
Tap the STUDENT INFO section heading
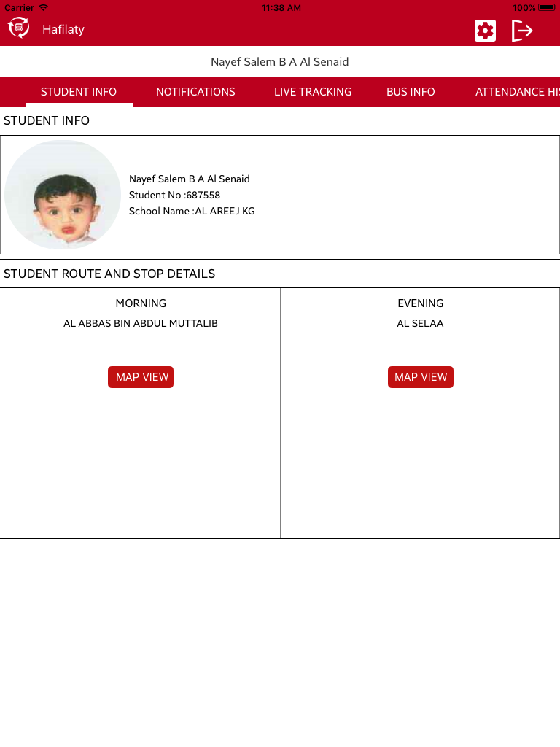coord(47,120)
